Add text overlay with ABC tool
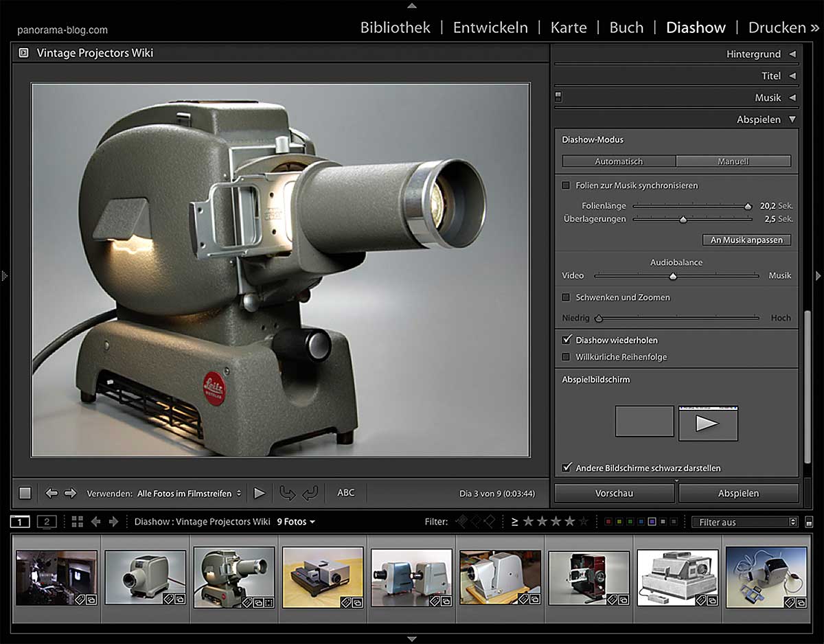824x644 pixels. click(346, 492)
